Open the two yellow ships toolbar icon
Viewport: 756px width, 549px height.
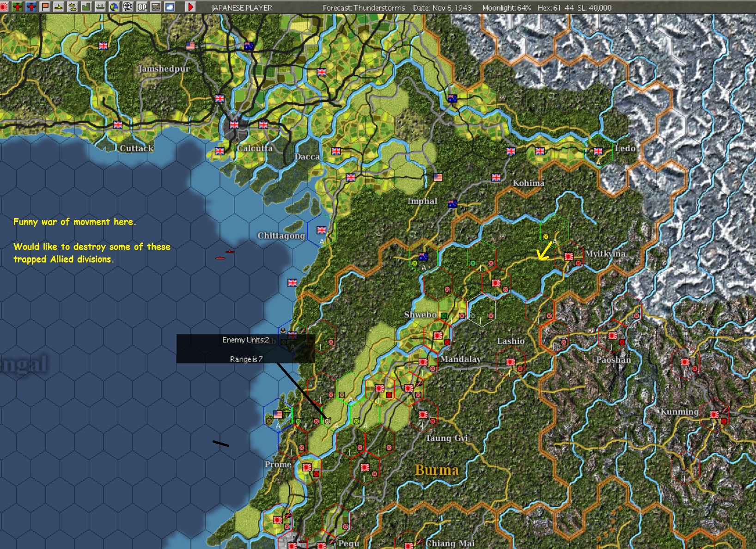[x=73, y=7]
